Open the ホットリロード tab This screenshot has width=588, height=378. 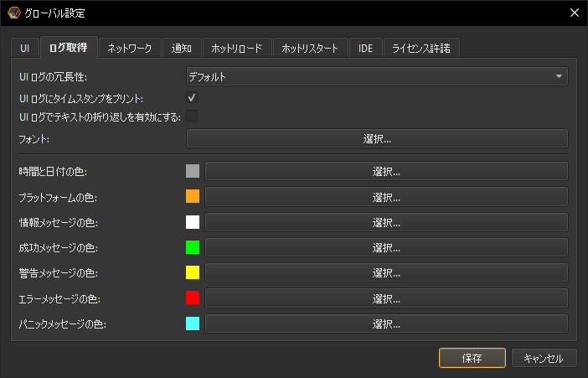tap(237, 48)
